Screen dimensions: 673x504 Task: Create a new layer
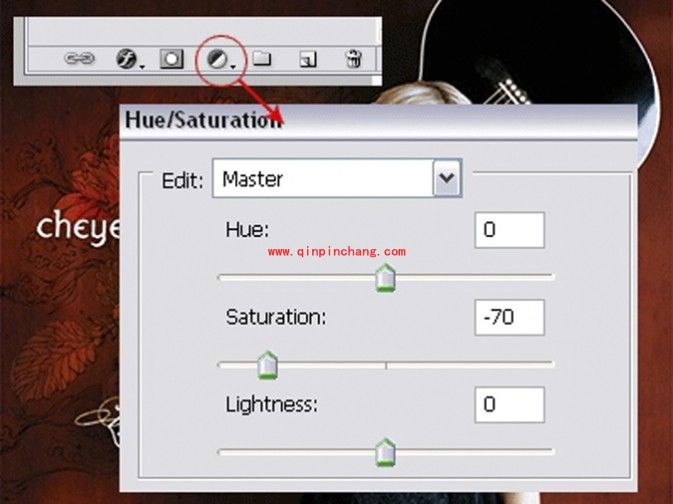coord(308,59)
